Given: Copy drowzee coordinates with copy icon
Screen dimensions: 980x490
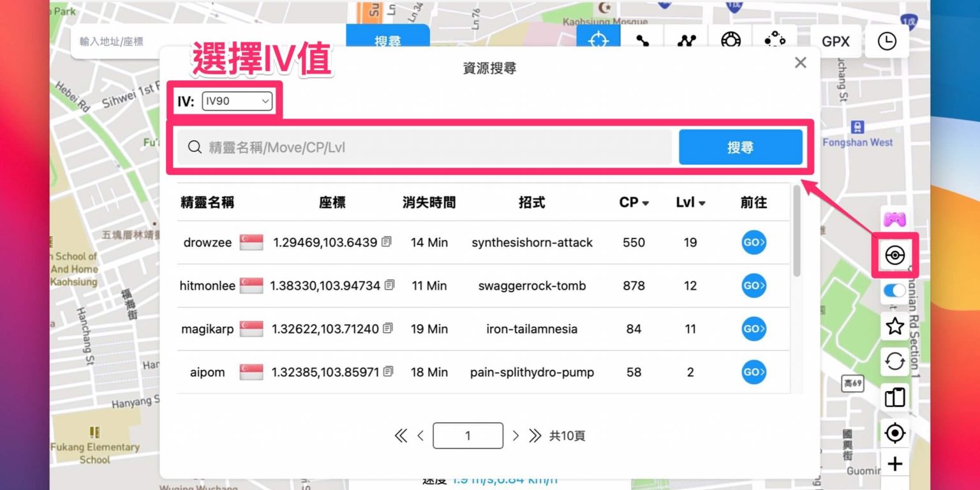Looking at the screenshot, I should click(x=387, y=242).
